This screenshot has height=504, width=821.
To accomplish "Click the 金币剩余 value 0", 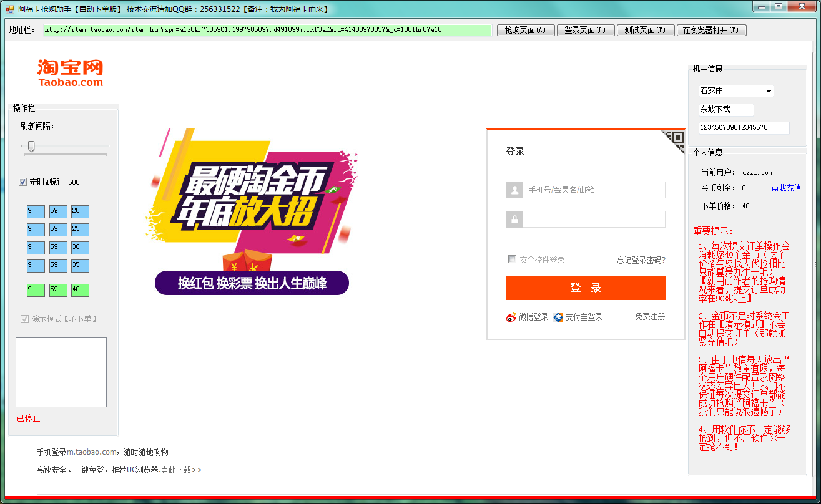I will pyautogui.click(x=744, y=188).
